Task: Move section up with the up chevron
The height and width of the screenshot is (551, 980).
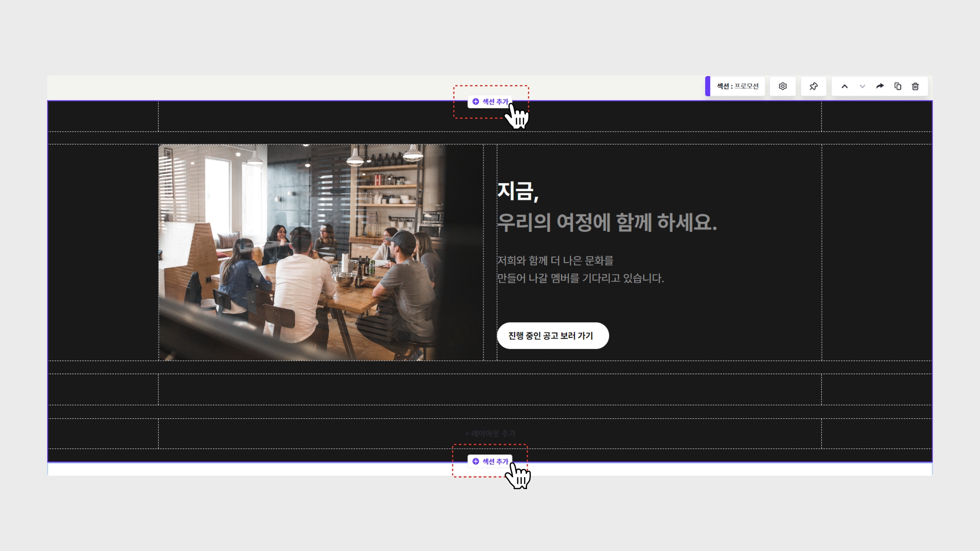Action: [845, 86]
